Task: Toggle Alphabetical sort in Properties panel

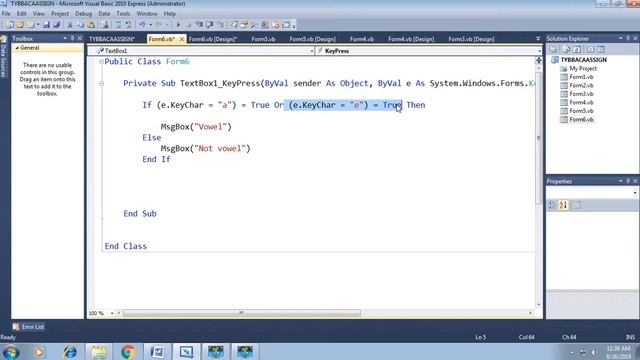Action: pos(563,205)
